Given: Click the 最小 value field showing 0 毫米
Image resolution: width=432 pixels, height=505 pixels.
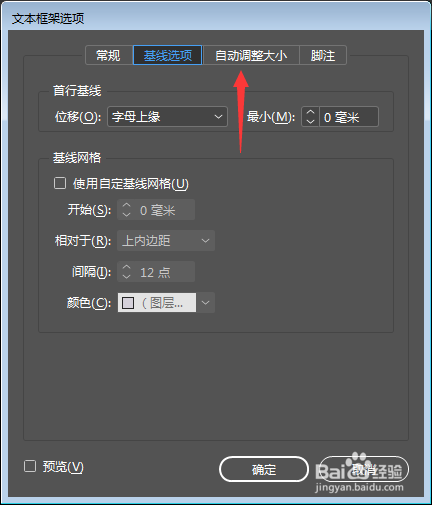Looking at the screenshot, I should (x=349, y=117).
